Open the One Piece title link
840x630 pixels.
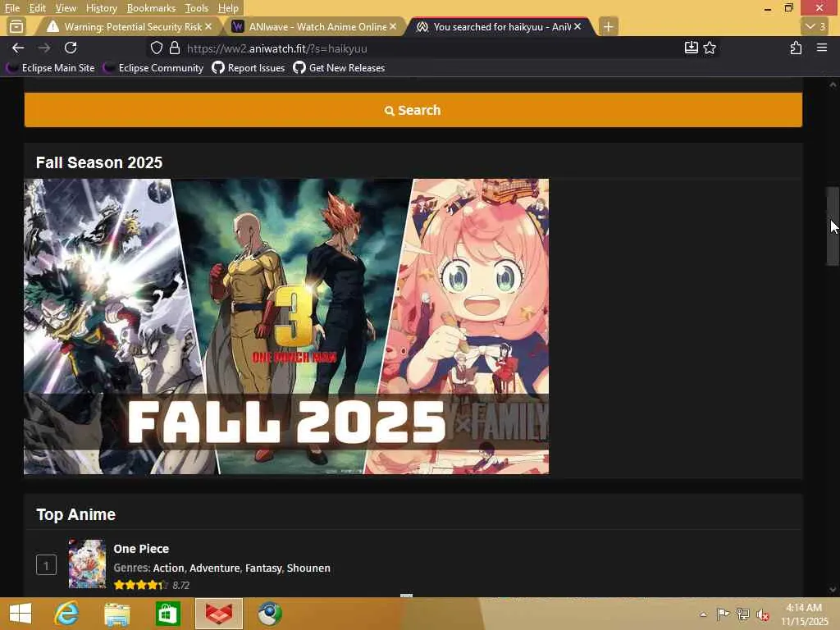(141, 549)
